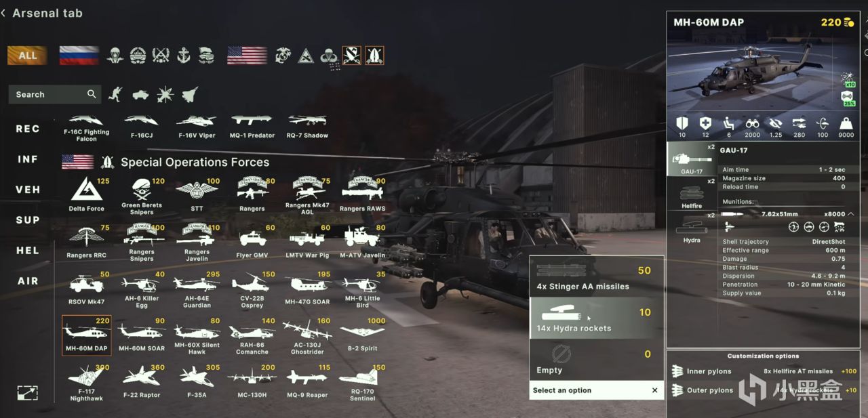Pick the F-22 Raptor aircraft icon
This screenshot has width=868, height=418.
142,381
